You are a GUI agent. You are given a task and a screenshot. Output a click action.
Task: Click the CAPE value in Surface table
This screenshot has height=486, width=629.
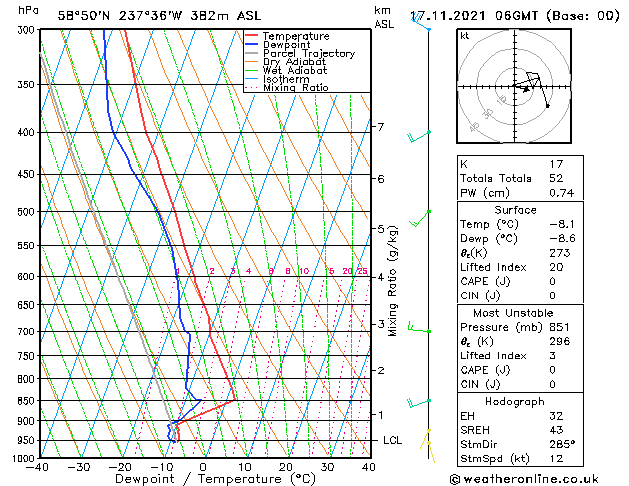point(552,281)
